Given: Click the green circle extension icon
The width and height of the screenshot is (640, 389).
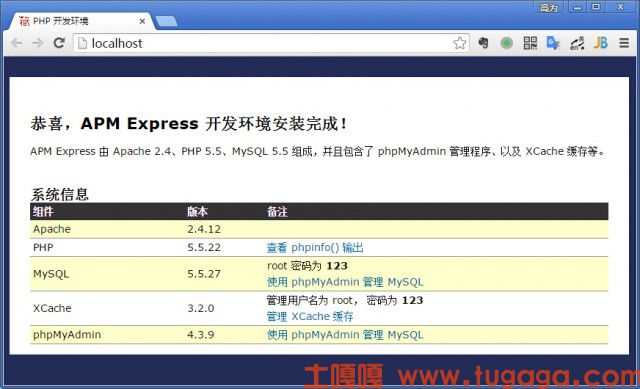Looking at the screenshot, I should point(507,43).
